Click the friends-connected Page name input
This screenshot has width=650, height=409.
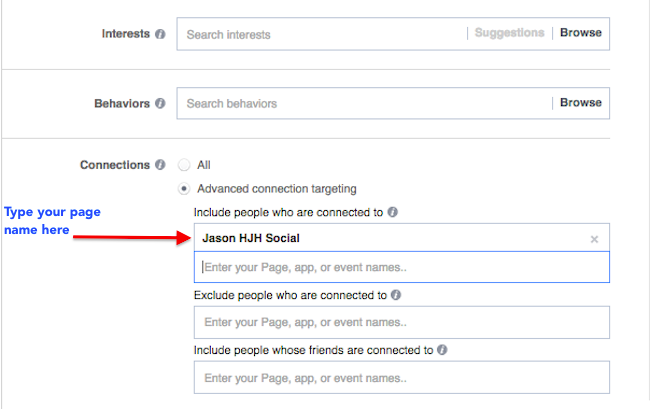tap(400, 377)
